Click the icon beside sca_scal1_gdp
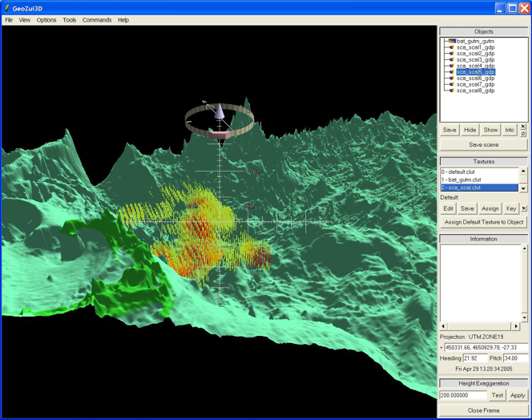The image size is (532, 420). [x=452, y=47]
